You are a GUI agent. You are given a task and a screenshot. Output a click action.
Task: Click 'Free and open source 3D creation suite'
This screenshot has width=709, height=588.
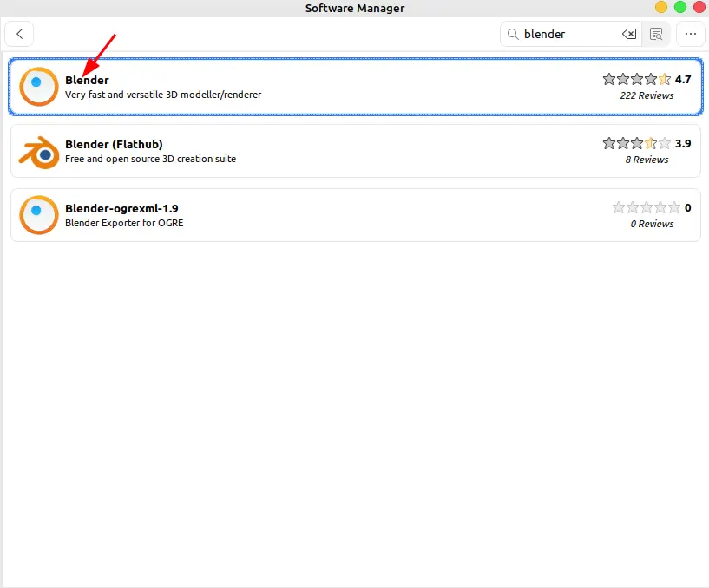[x=151, y=159]
